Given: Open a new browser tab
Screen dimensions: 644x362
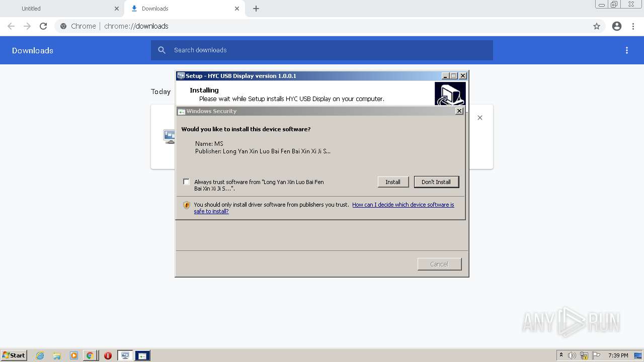Looking at the screenshot, I should (x=256, y=9).
